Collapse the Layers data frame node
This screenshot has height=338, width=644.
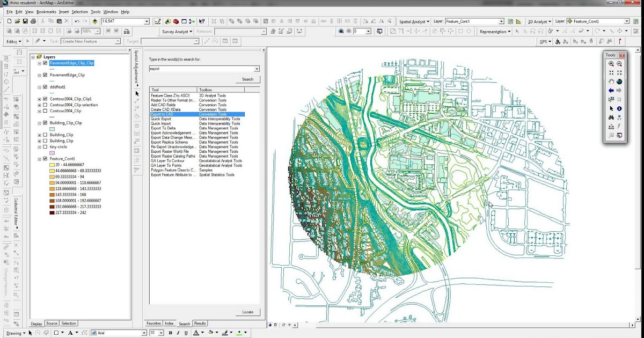pos(33,57)
